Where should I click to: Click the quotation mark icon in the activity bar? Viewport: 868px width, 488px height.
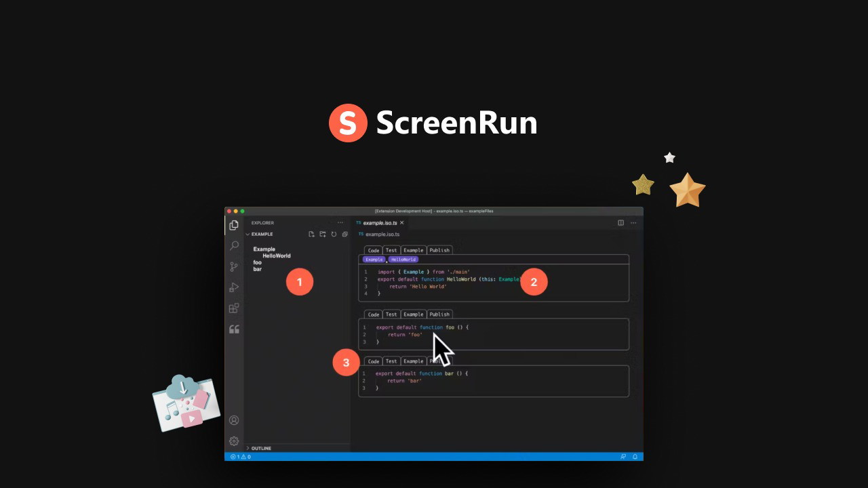click(x=234, y=329)
